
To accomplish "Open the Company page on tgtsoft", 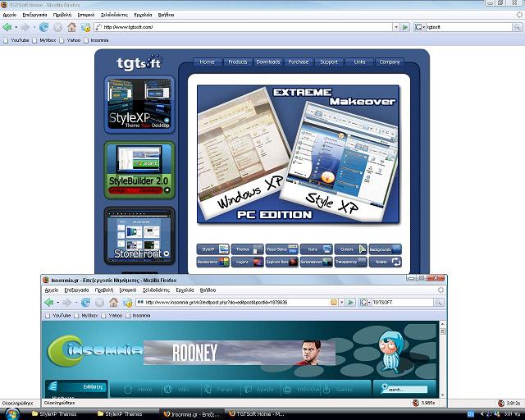I will 390,62.
